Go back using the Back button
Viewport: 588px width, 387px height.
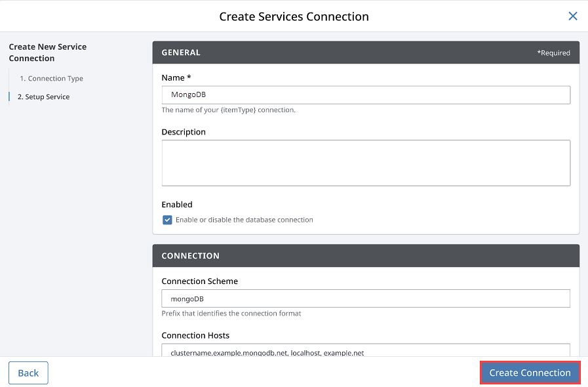pos(28,373)
